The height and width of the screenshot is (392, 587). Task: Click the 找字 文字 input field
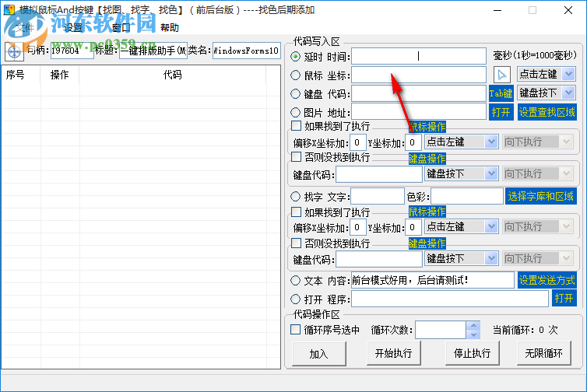click(378, 196)
